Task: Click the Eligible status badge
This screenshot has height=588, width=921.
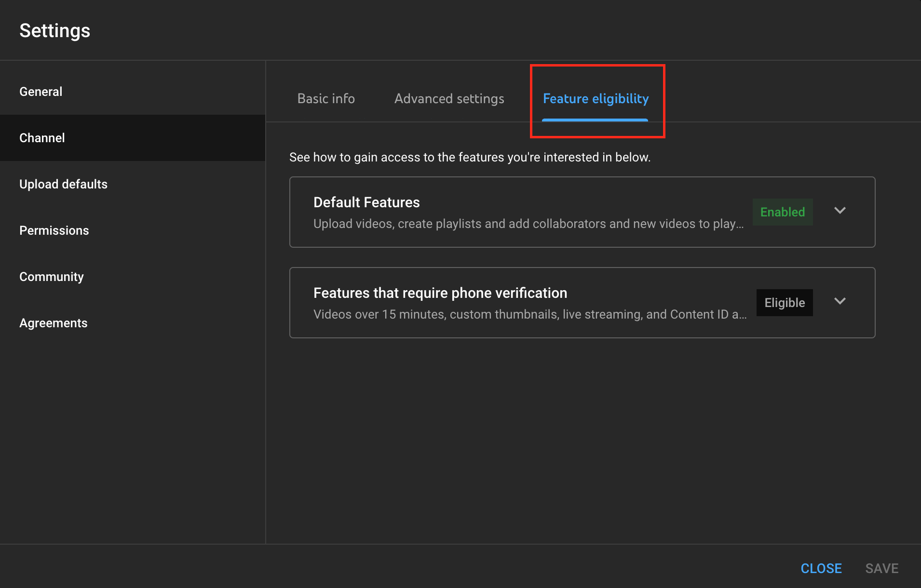Action: point(785,303)
